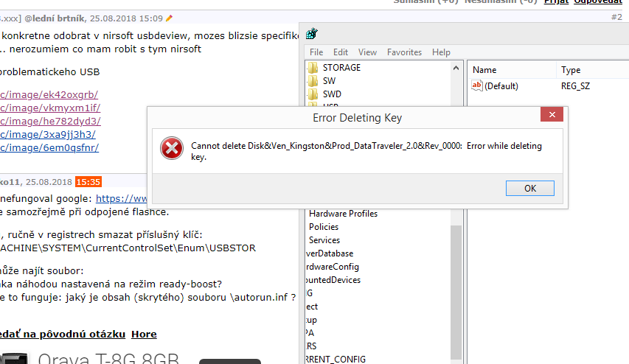The width and height of the screenshot is (629, 364).
Task: Select the (Default) value string icon
Action: pyautogui.click(x=476, y=85)
